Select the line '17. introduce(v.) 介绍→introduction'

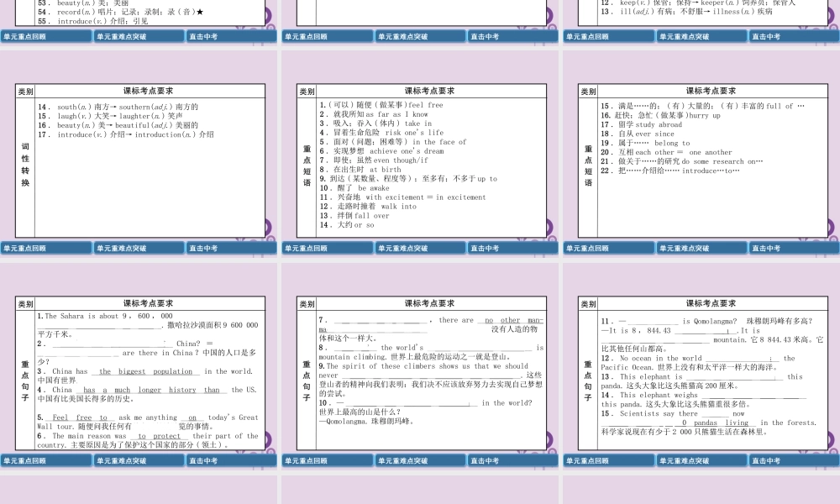tap(126, 135)
